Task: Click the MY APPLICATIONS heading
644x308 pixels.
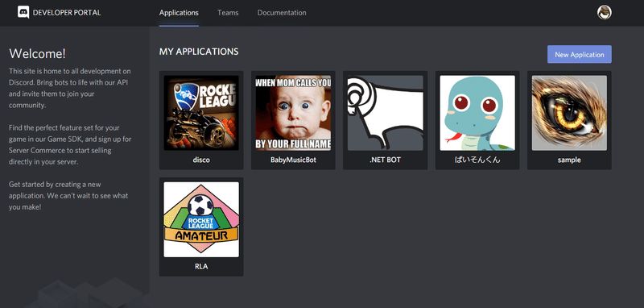Action: [199, 52]
